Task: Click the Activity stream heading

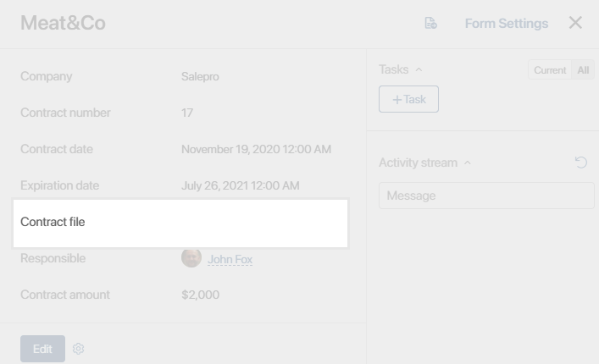Action: [x=419, y=163]
